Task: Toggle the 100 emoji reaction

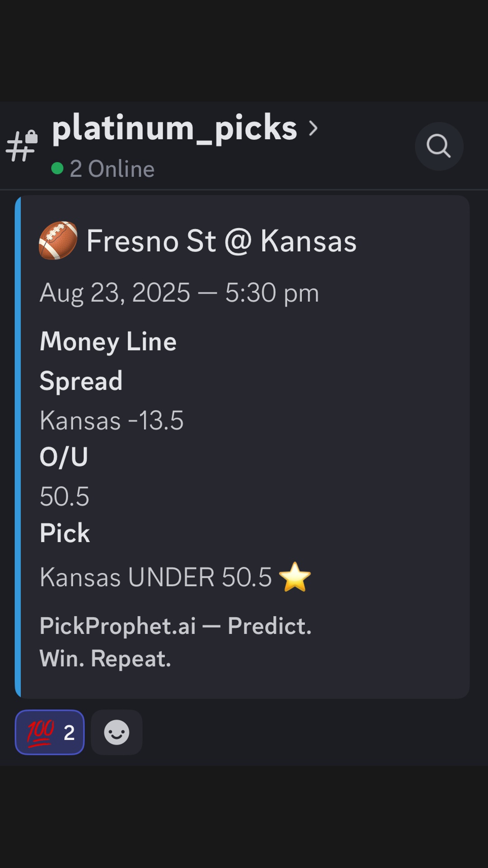Action: pyautogui.click(x=50, y=732)
